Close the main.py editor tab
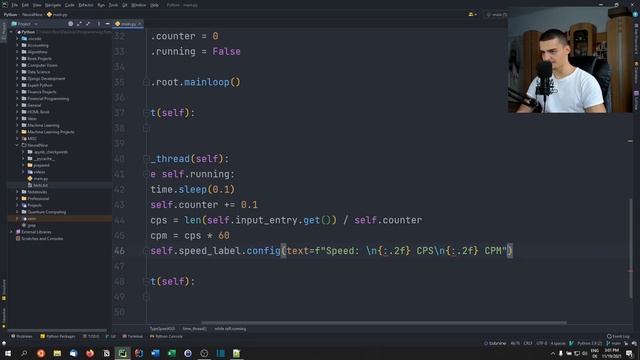640x360 pixels. (x=140, y=24)
